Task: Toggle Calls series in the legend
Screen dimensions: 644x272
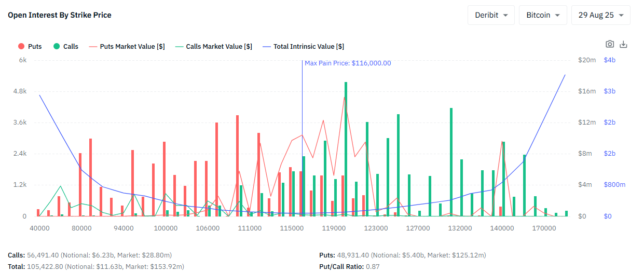Action: (65, 46)
